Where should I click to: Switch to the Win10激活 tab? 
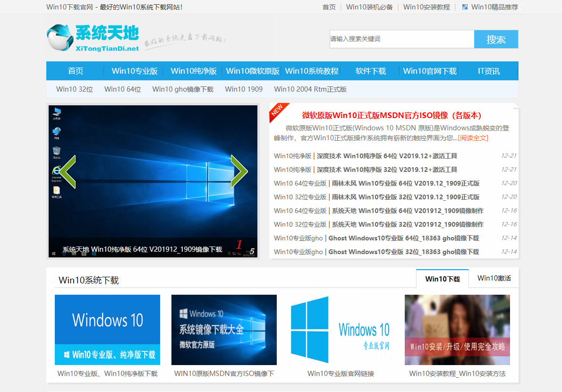click(x=494, y=278)
